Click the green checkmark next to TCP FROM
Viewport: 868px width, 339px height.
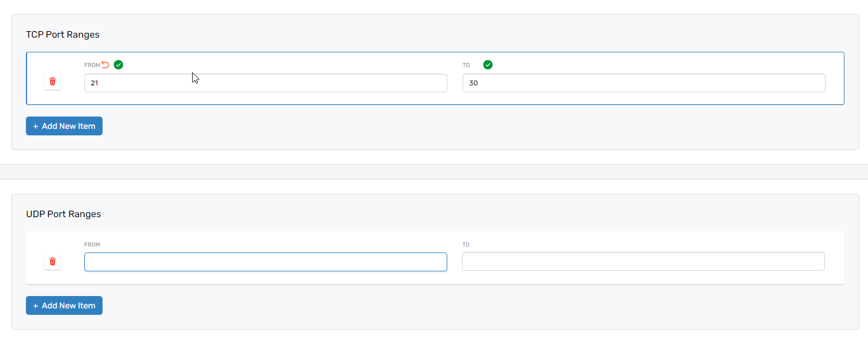118,65
